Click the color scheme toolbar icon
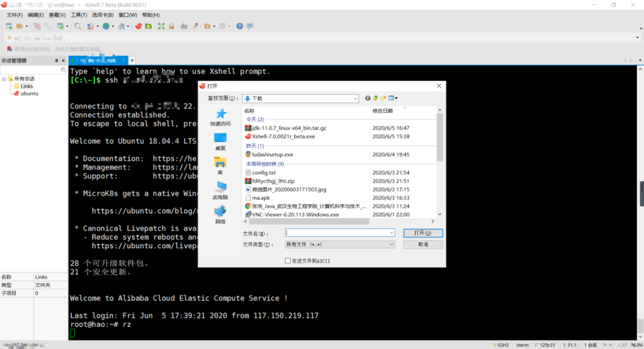Viewport: 644px width, 349px height. click(x=91, y=26)
